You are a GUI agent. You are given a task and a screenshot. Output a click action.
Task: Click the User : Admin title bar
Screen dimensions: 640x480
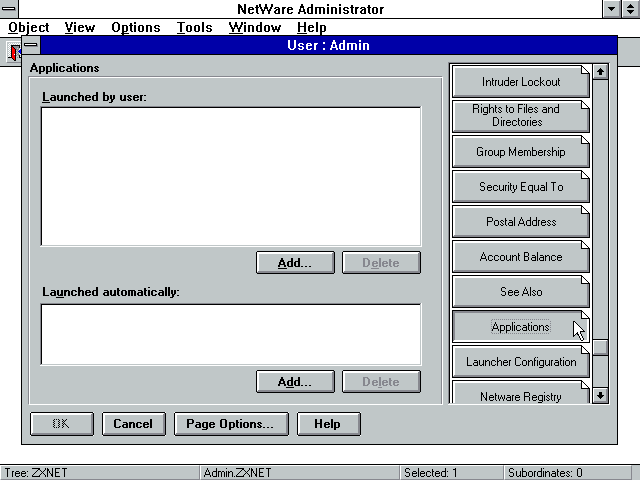[328, 45]
